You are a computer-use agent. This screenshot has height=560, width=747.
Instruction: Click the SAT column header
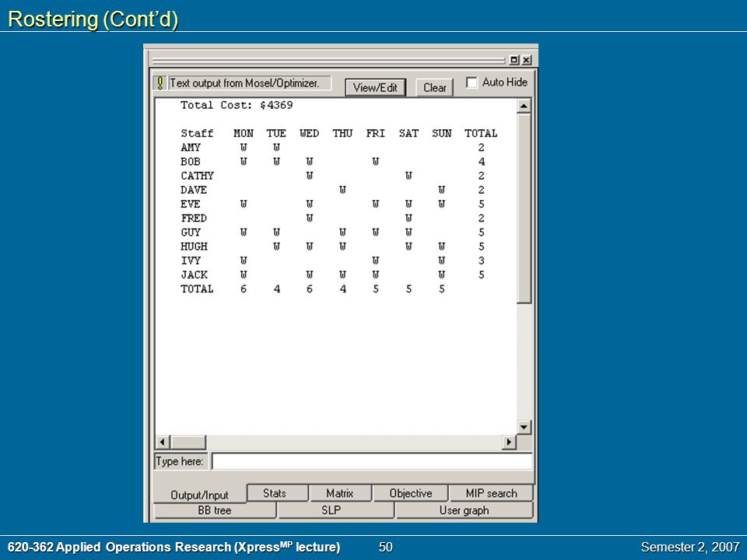[409, 133]
